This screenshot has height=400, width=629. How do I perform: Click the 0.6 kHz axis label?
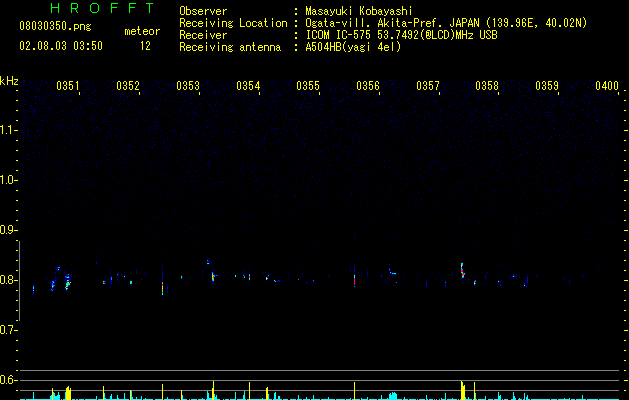[8, 380]
